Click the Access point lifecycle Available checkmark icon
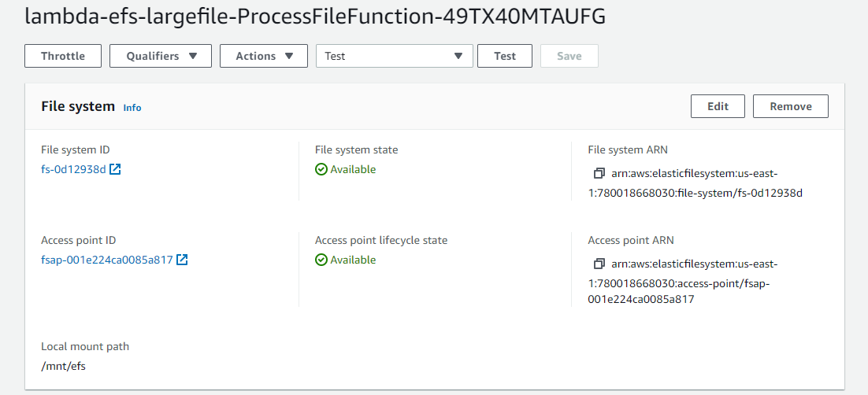The height and width of the screenshot is (395, 868). [x=321, y=260]
